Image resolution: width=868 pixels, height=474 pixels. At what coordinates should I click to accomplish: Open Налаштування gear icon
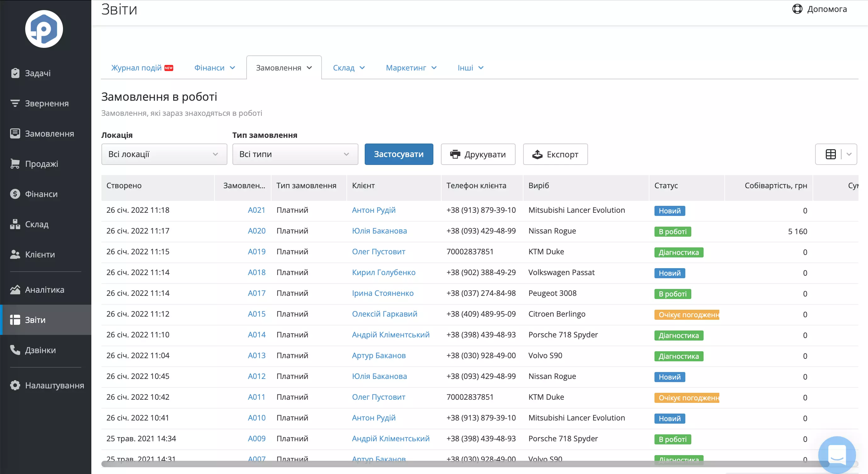click(15, 385)
